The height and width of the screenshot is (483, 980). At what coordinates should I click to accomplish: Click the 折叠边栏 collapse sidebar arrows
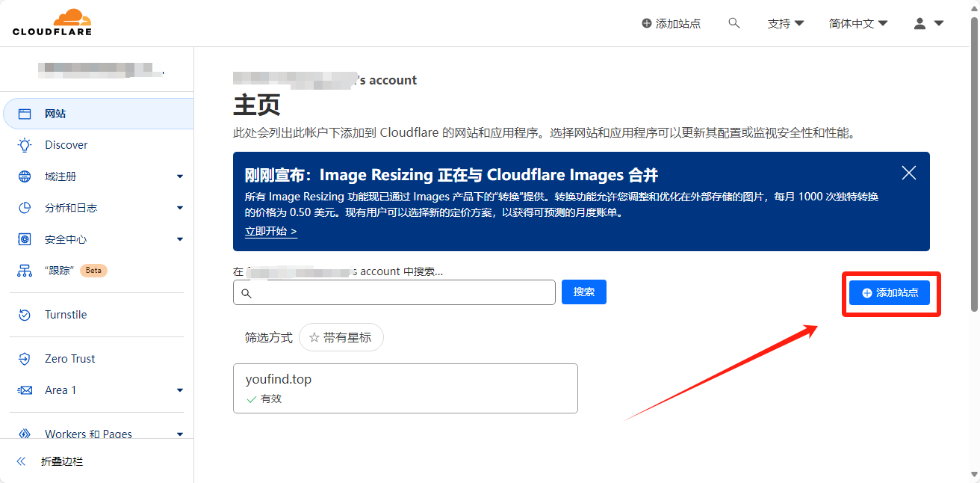coord(22,461)
